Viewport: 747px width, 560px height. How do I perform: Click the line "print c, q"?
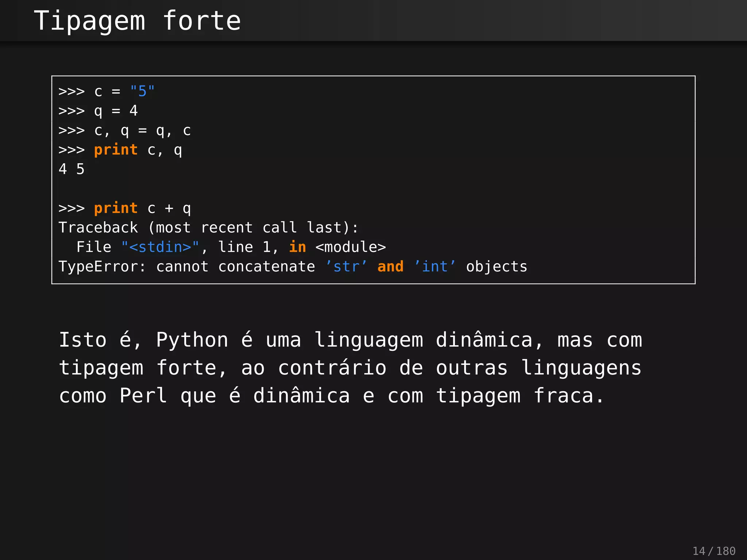click(x=120, y=150)
